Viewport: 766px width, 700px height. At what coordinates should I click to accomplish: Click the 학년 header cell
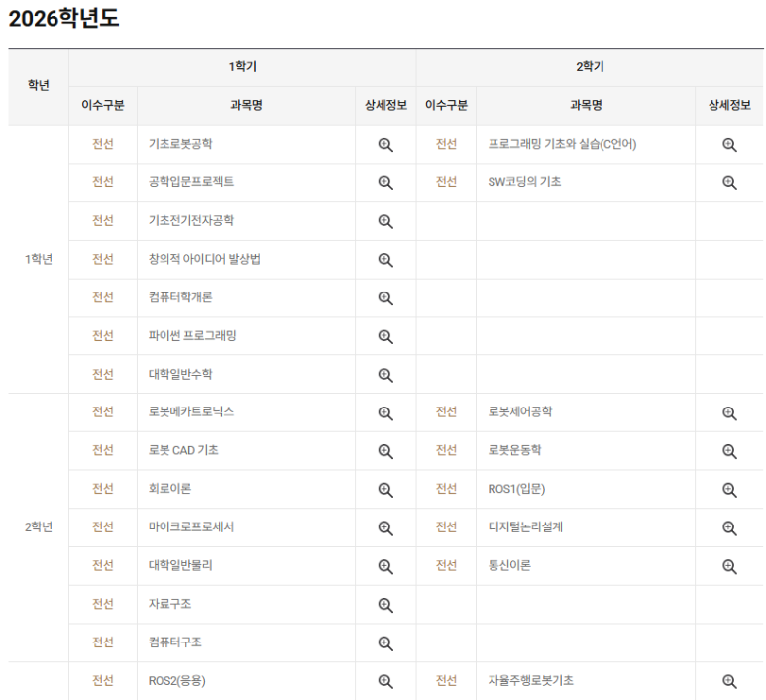(38, 85)
